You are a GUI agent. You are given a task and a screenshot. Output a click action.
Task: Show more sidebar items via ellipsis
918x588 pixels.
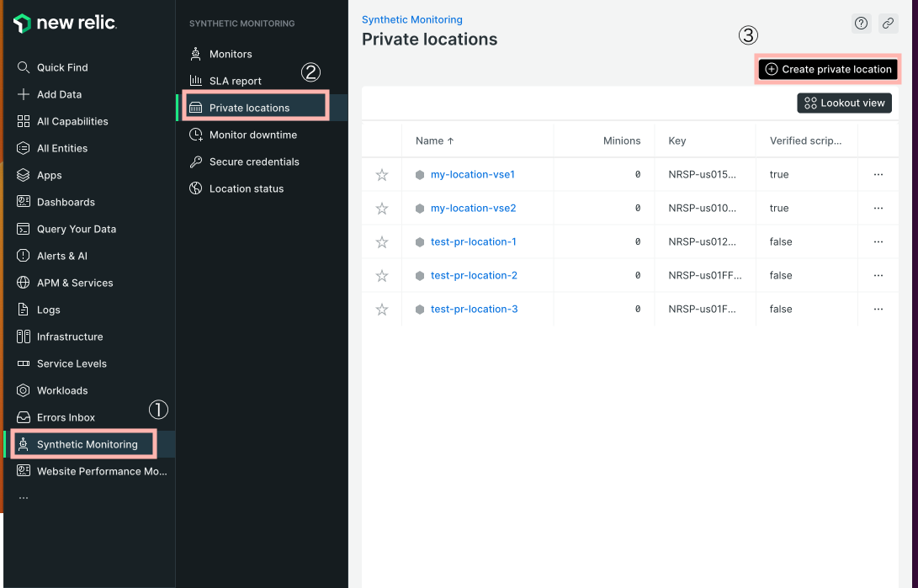[23, 497]
